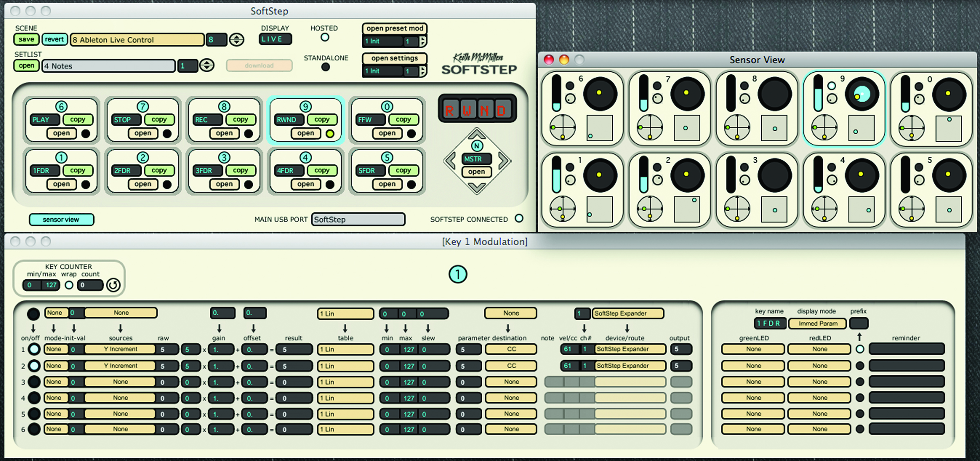This screenshot has width=980, height=461.
Task: Click XY square pad in Sensor View key 2
Action: (686, 209)
